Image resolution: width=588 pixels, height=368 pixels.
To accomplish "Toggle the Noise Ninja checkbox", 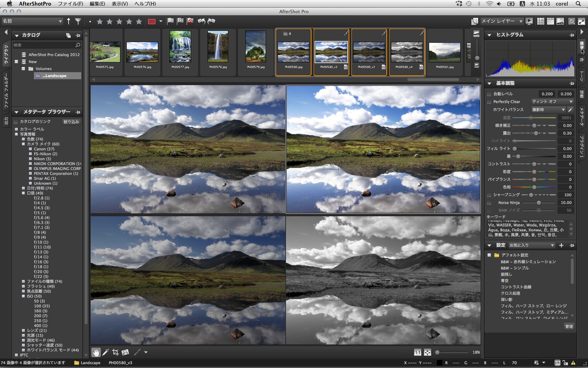I will coord(489,203).
